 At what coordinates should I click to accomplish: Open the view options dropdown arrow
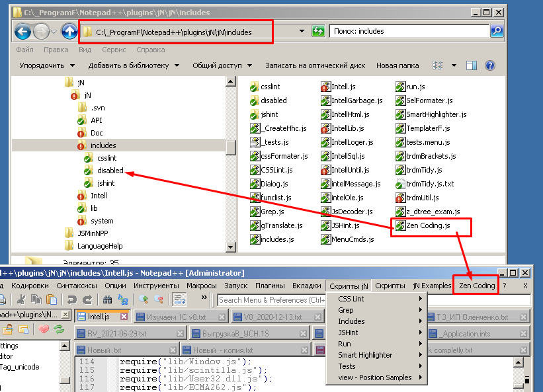[x=454, y=65]
